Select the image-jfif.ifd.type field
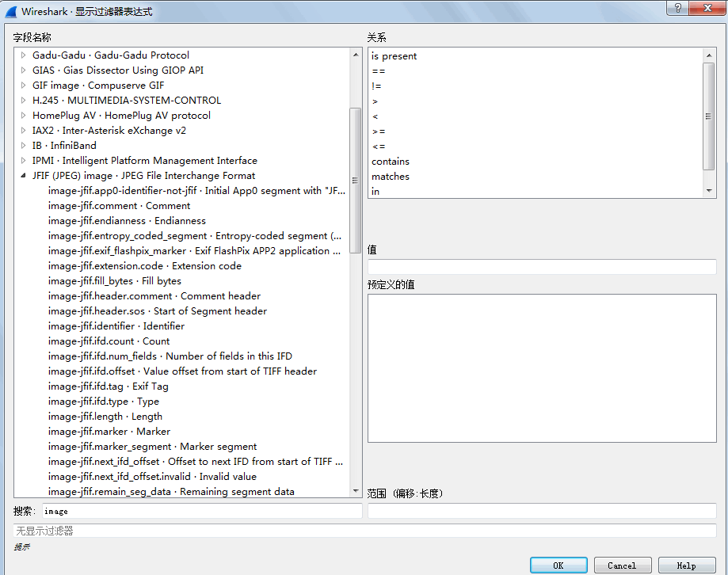This screenshot has height=575, width=728. tap(104, 402)
